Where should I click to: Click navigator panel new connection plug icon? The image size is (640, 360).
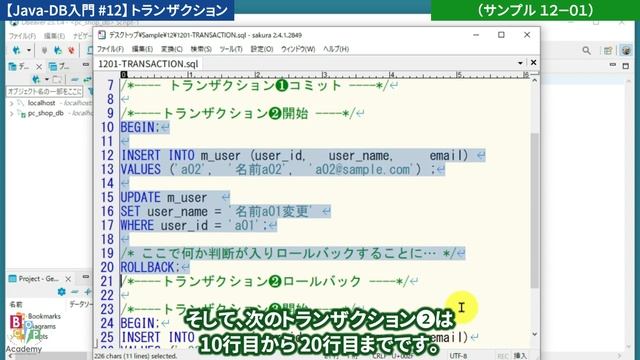pos(36,79)
